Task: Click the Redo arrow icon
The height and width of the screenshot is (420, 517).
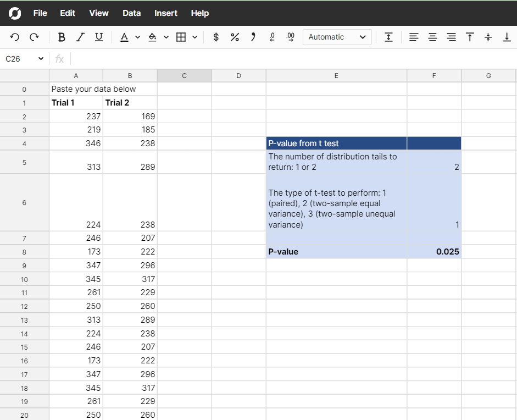Action: click(34, 37)
